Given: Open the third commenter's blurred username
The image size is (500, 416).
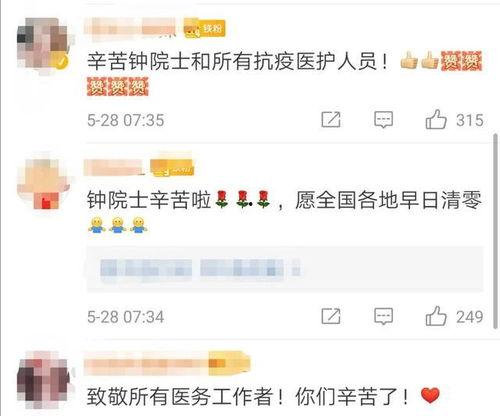Looking at the screenshot, I should (146, 363).
